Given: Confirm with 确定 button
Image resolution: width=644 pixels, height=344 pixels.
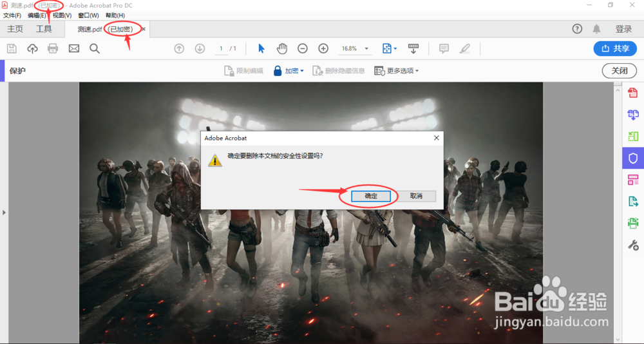Looking at the screenshot, I should [371, 196].
